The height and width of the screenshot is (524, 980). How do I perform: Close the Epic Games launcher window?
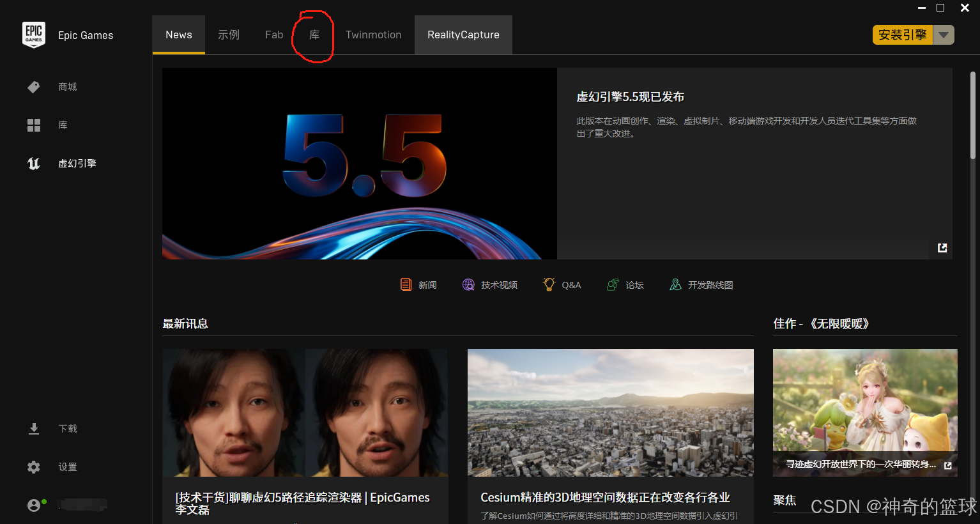(965, 8)
